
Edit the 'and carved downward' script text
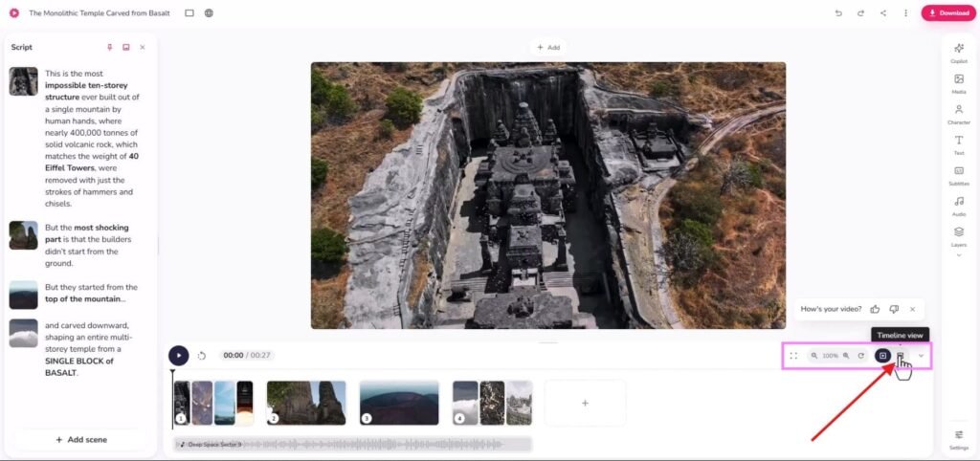click(x=87, y=349)
